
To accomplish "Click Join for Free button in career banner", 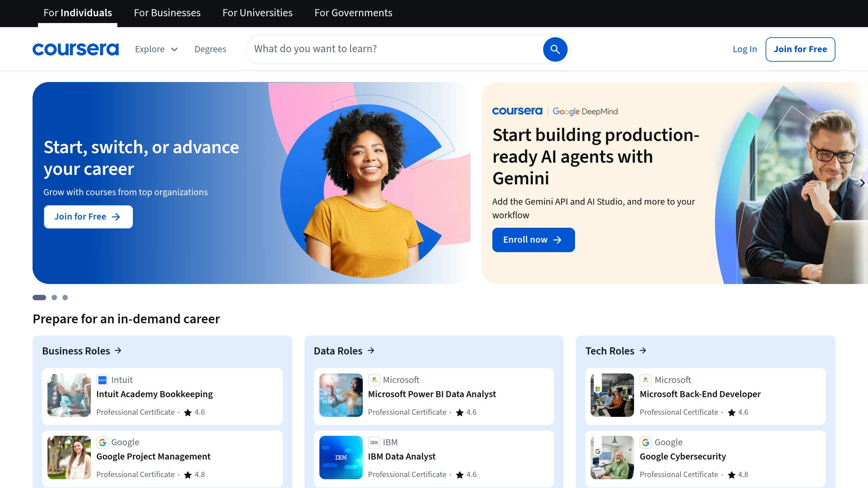I will click(88, 217).
